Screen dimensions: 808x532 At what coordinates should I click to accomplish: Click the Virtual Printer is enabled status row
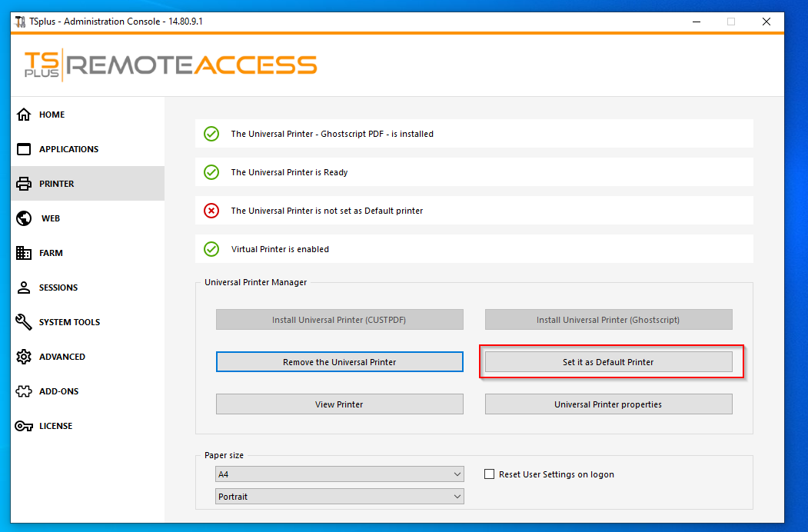pyautogui.click(x=474, y=249)
